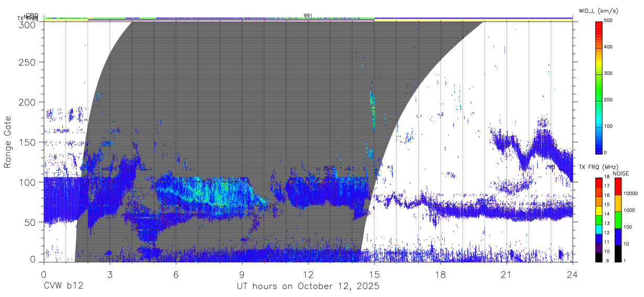
Task: Click the UT hours on October 12, 2025 label
Action: [x=308, y=287]
